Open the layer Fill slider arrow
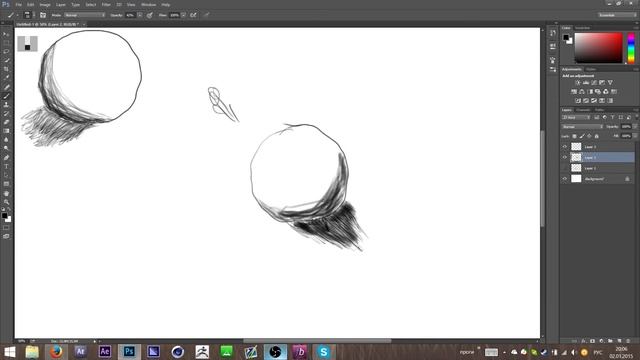 (x=635, y=136)
